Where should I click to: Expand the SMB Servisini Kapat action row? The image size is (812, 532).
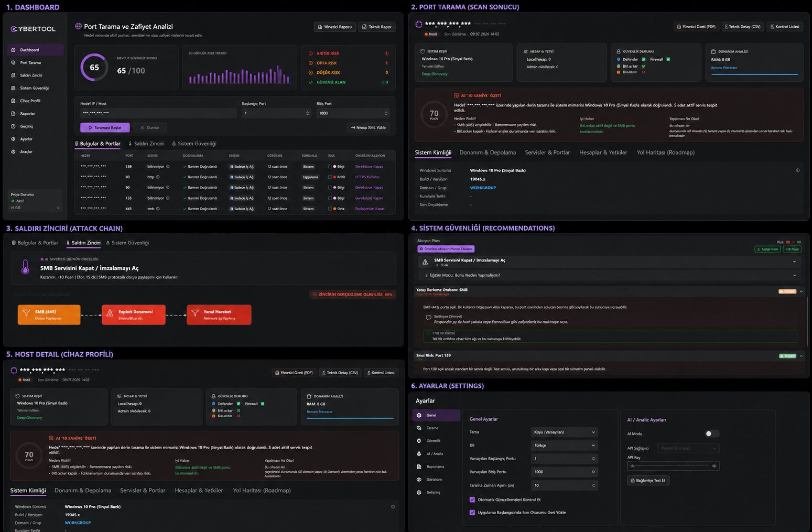coord(794,262)
